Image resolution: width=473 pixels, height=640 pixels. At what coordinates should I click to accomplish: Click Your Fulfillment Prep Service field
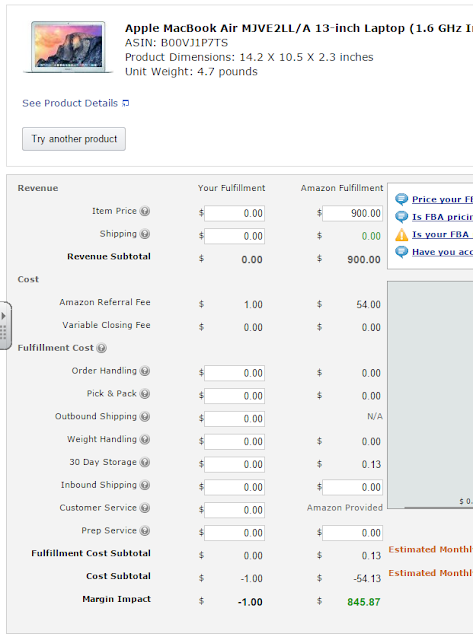[x=235, y=533]
